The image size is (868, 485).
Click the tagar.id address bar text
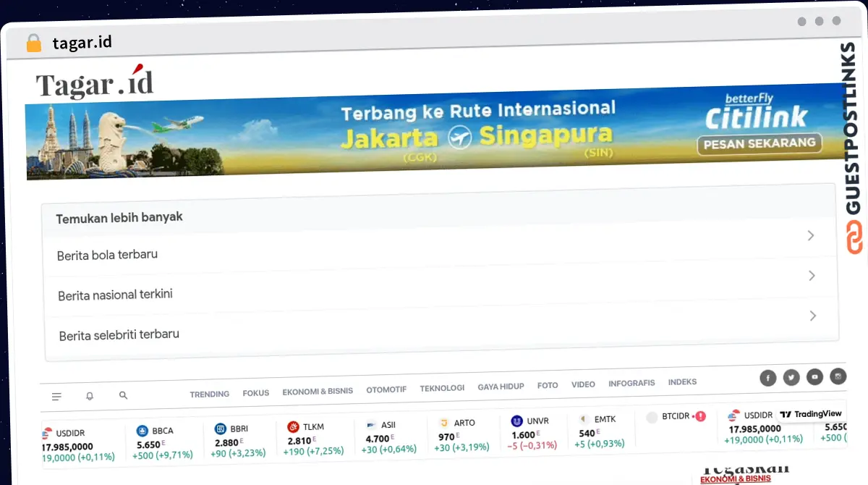pos(82,42)
